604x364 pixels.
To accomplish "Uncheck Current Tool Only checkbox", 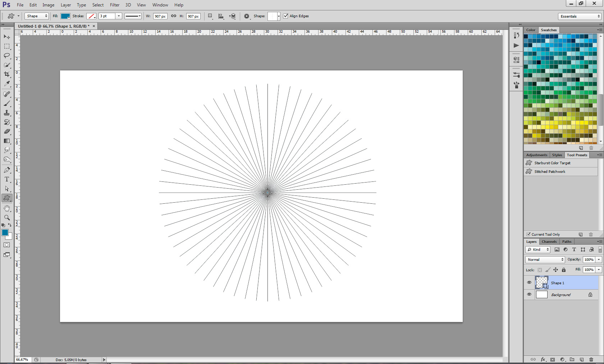I will 528,234.
